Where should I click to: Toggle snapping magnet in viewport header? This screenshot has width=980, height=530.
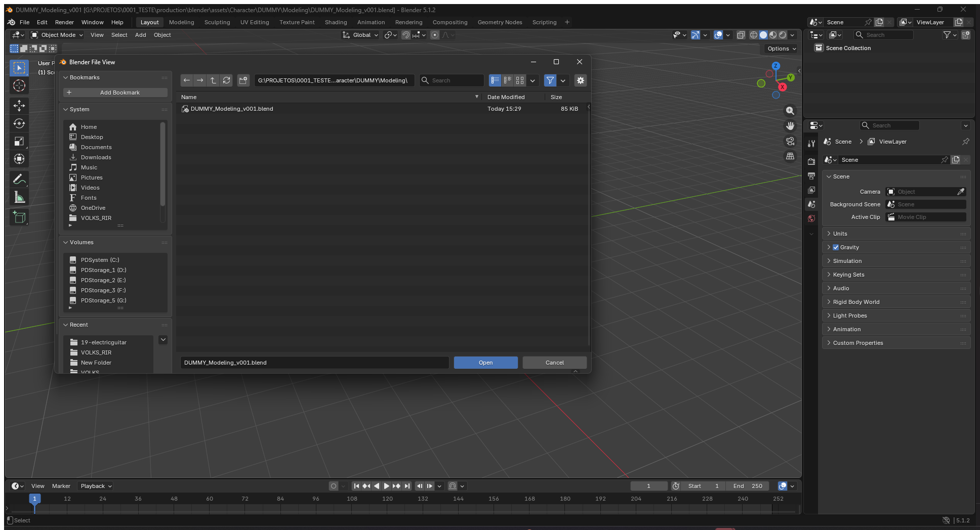[x=406, y=35]
